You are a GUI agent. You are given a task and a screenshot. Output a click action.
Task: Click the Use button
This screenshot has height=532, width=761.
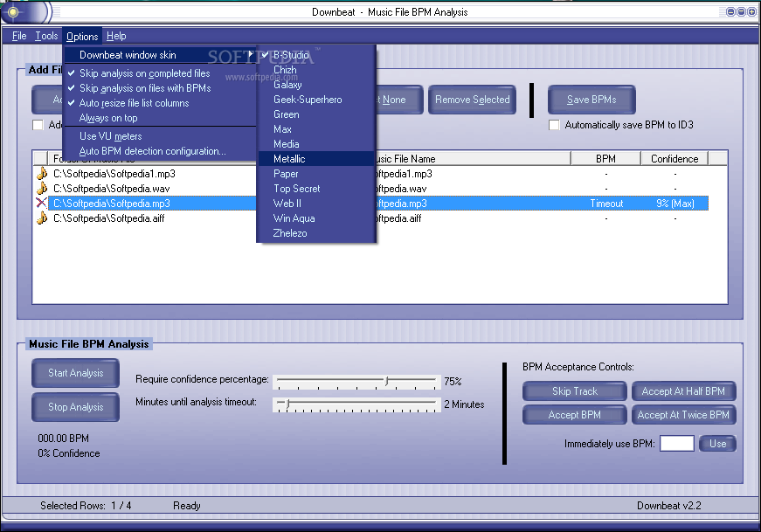tap(718, 444)
